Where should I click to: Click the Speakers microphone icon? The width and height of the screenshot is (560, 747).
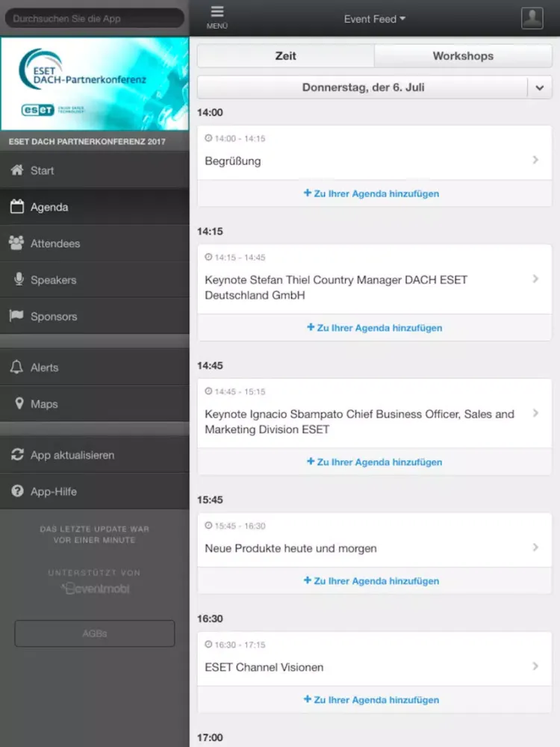[19, 279]
